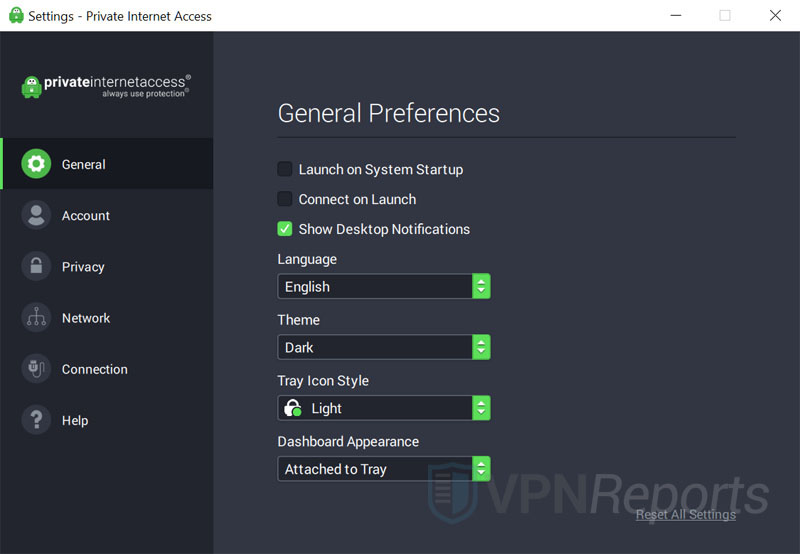Enable Launch on System Startup checkbox
The width and height of the screenshot is (800, 554).
click(285, 170)
